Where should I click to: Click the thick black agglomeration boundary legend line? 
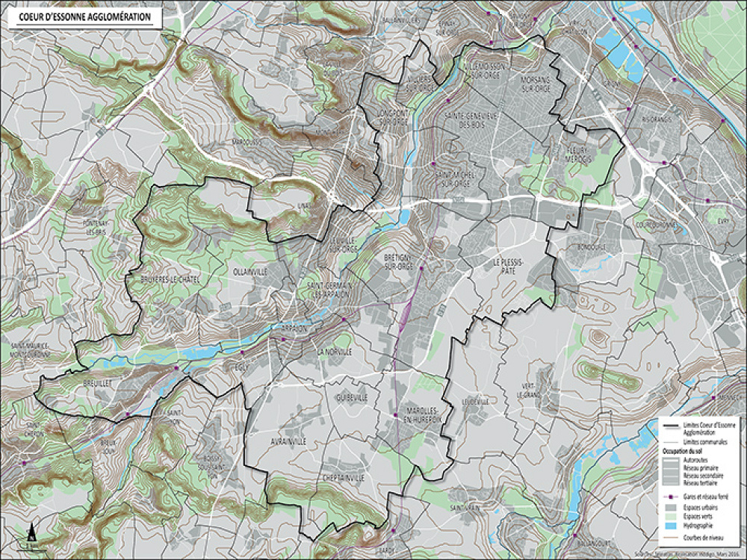pyautogui.click(x=670, y=425)
